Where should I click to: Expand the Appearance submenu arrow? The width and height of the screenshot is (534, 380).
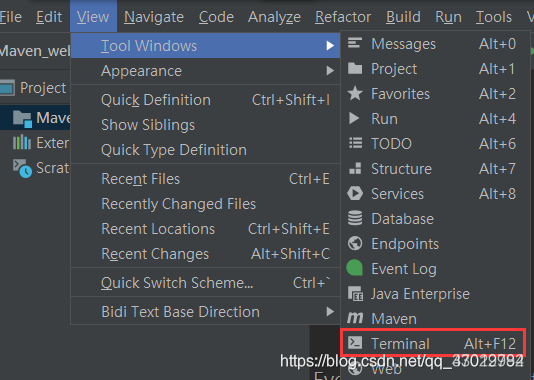tap(330, 70)
